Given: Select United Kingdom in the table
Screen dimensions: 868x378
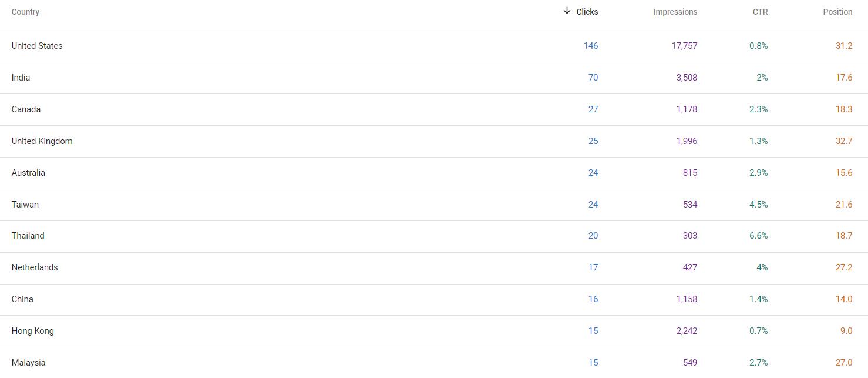Looking at the screenshot, I should [42, 141].
